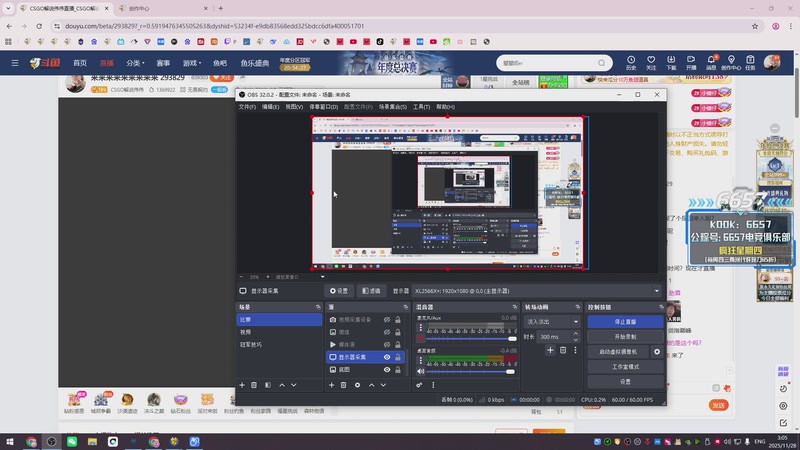
Task: Show the 媒体源 source via eye icon
Action: tap(387, 345)
